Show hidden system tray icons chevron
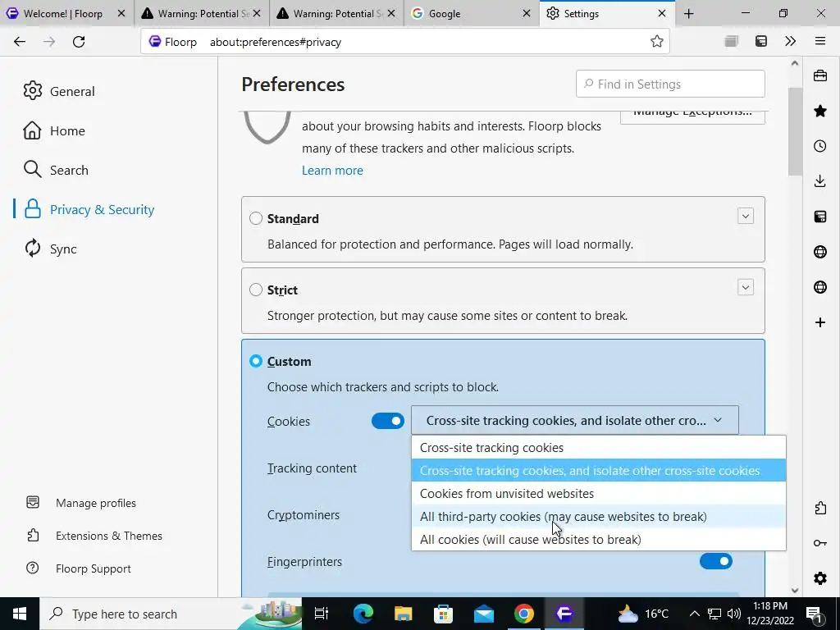840x630 pixels. click(x=694, y=614)
